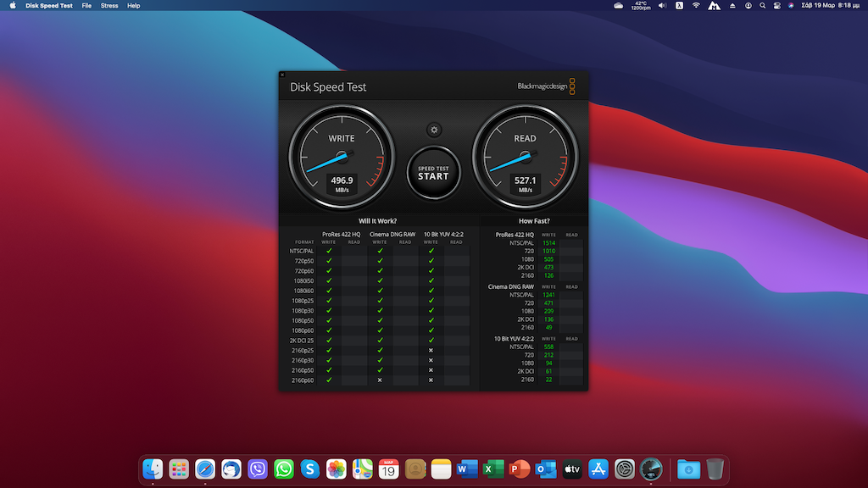This screenshot has height=488, width=868.
Task: Click ProRes 422 HQ NTSC/PAL value 1514
Action: 548,243
